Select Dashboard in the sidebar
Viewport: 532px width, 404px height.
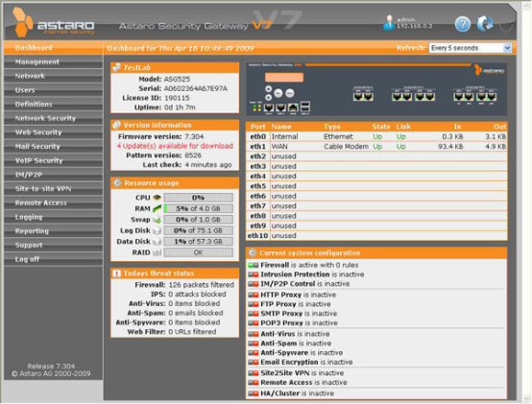[x=53, y=48]
